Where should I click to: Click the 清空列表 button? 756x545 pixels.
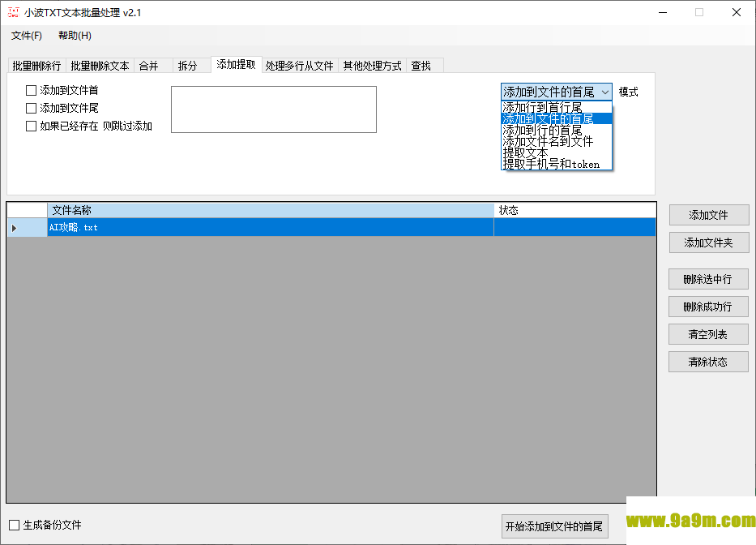pyautogui.click(x=708, y=334)
